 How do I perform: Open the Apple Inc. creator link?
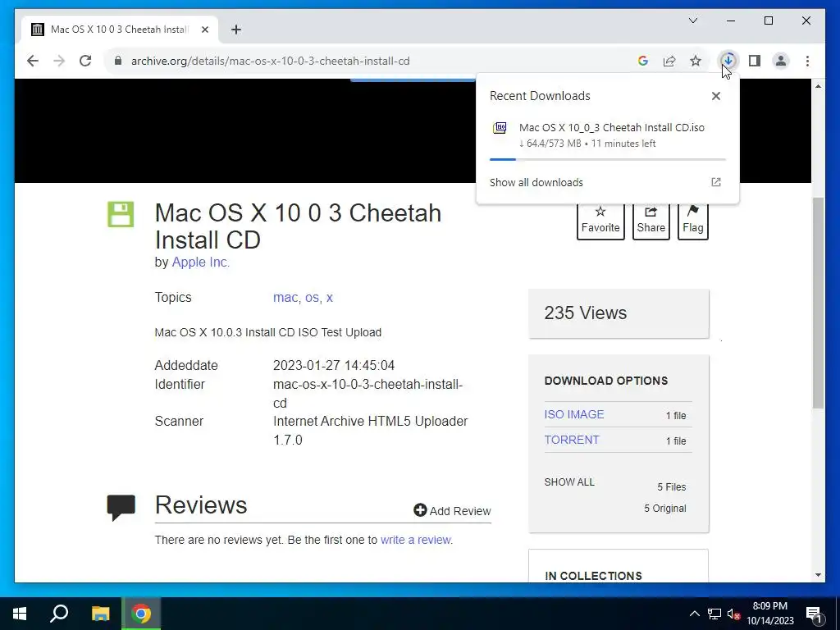point(201,262)
